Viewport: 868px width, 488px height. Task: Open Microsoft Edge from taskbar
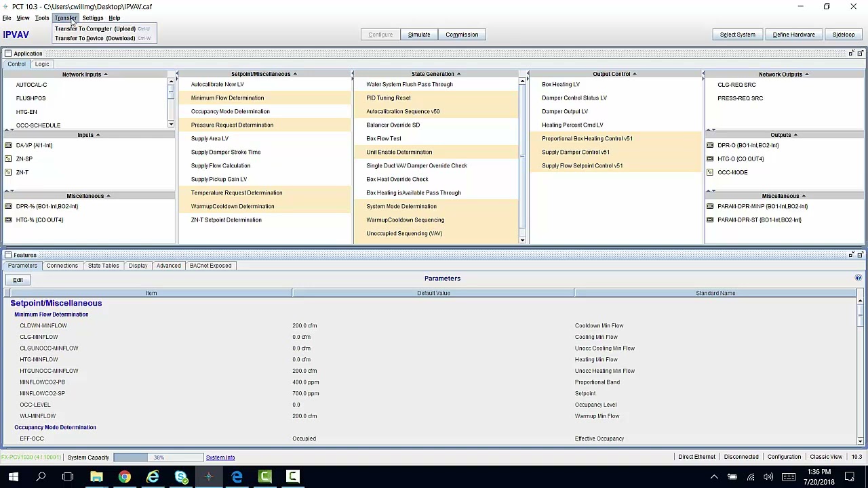237,476
